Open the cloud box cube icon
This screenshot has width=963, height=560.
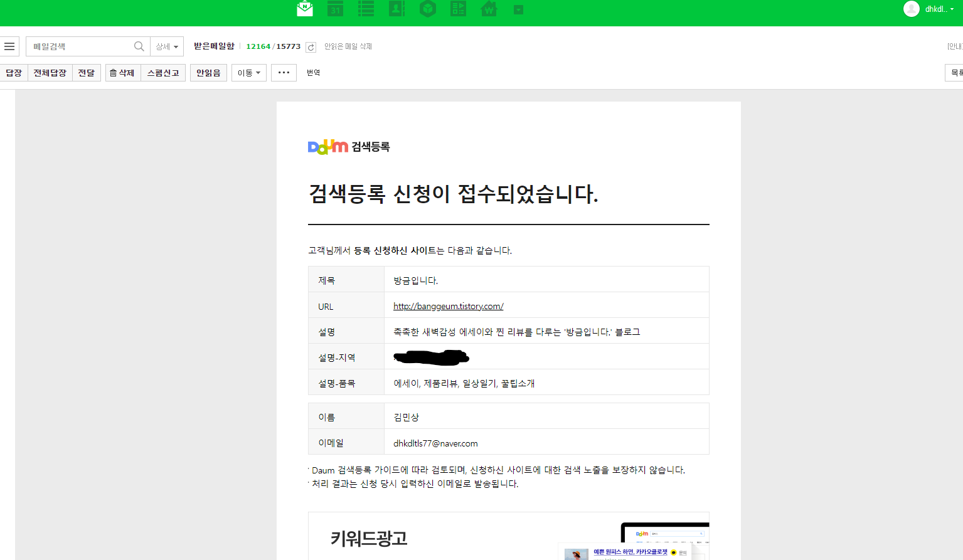point(428,9)
